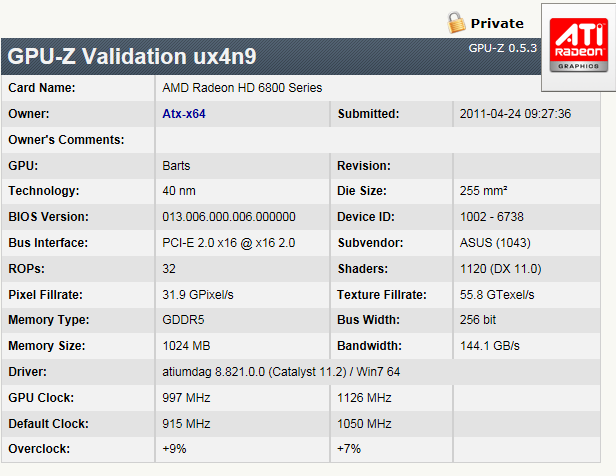Click the ASUS (1043) subvendor value

coord(495,243)
